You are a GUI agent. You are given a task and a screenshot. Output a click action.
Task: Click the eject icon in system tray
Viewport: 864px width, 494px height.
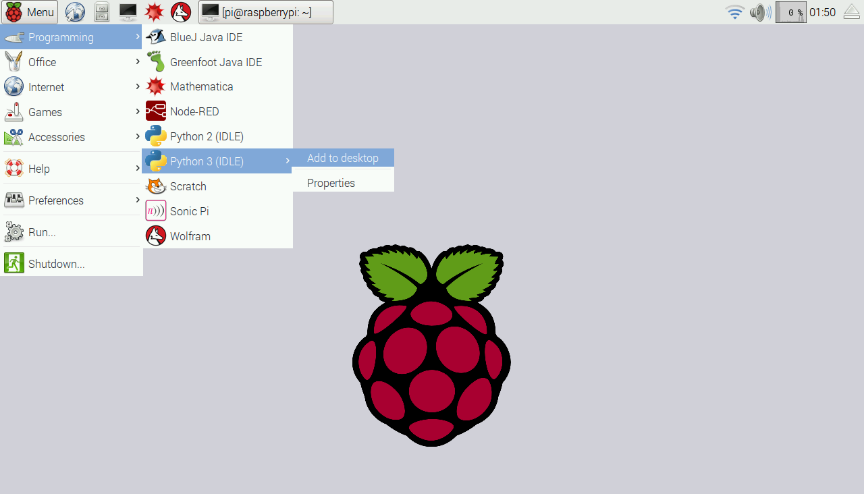click(852, 12)
